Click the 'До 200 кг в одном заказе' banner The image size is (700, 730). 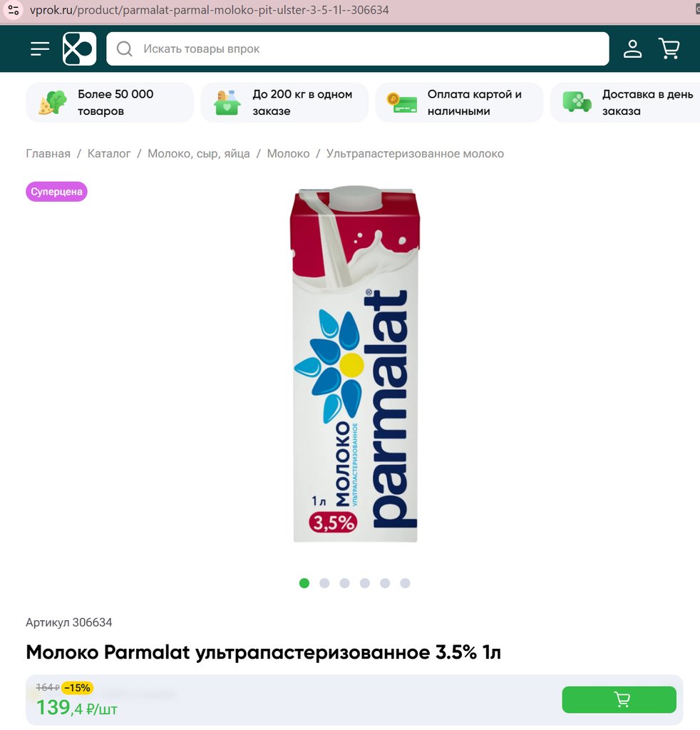(x=284, y=103)
